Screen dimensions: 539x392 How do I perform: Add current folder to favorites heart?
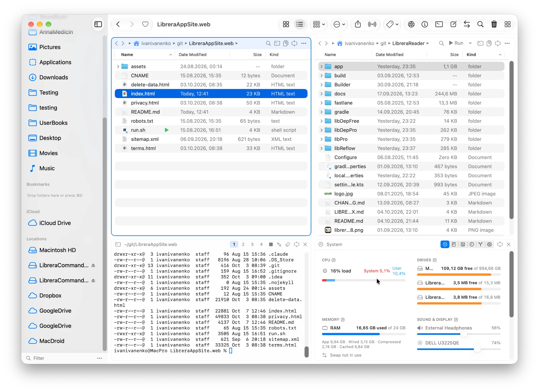click(145, 24)
